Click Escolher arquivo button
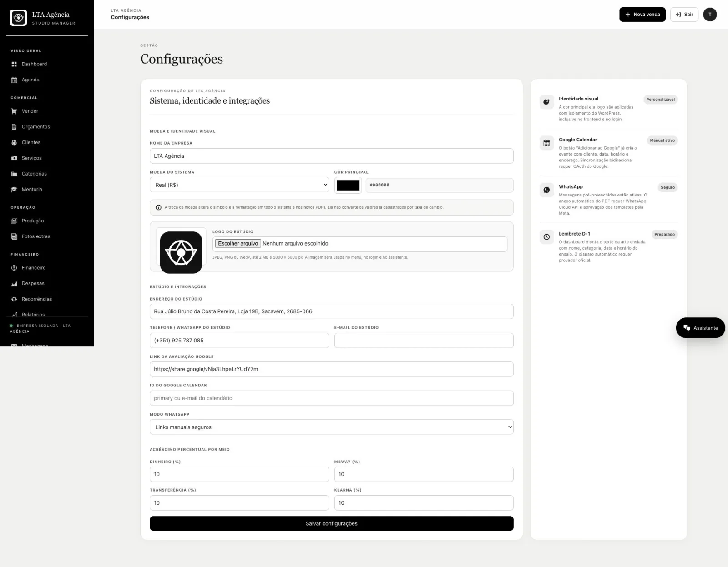This screenshot has height=567, width=728. click(x=238, y=244)
